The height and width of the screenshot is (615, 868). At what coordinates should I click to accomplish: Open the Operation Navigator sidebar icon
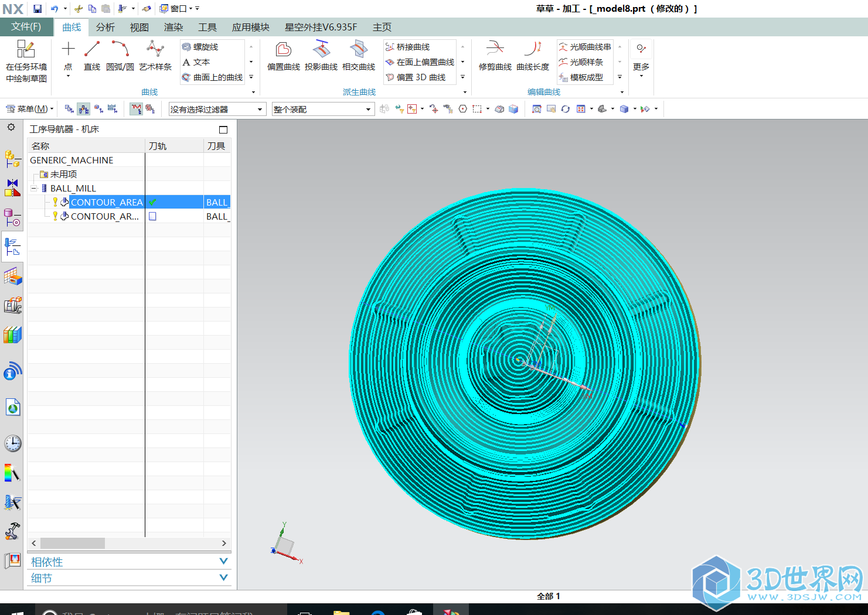(12, 247)
